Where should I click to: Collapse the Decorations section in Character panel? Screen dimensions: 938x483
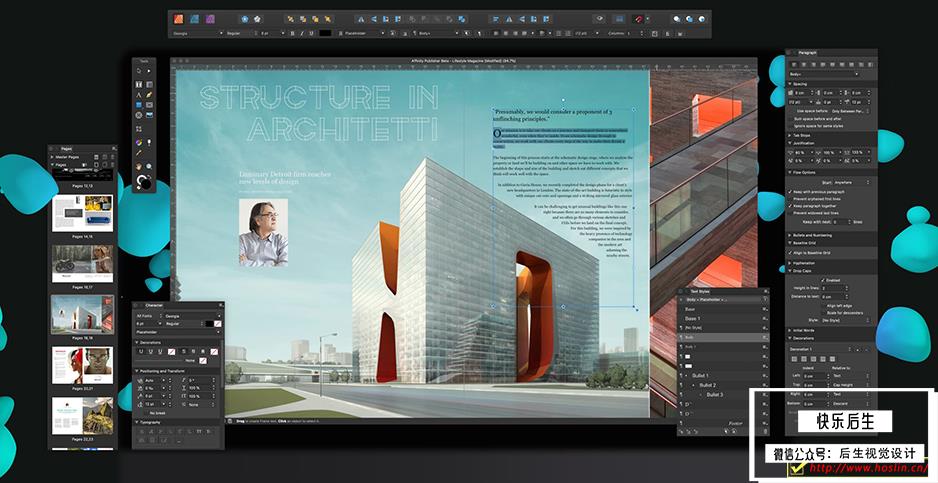click(136, 342)
